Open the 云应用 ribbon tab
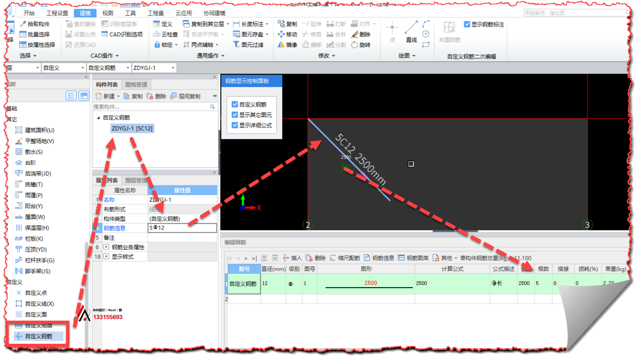The width and height of the screenshot is (642, 364). [184, 13]
